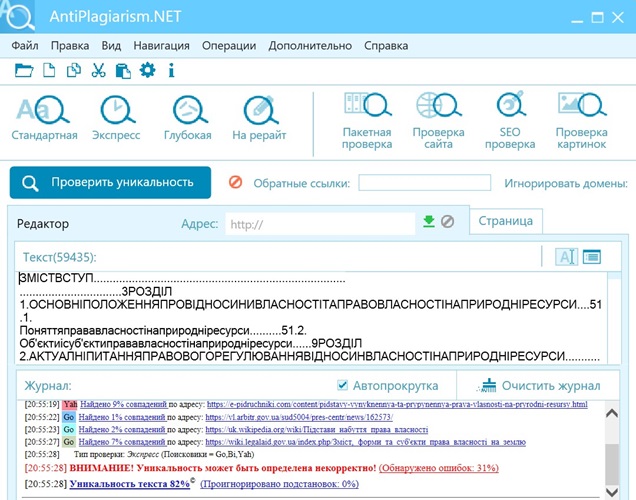
Task: Open SEO проверка tool
Action: pos(510,121)
